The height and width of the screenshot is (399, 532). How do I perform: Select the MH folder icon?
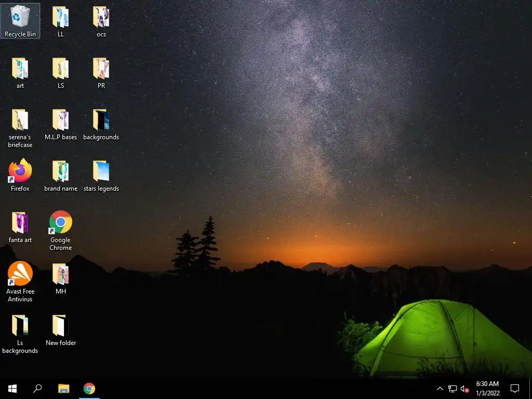60,278
